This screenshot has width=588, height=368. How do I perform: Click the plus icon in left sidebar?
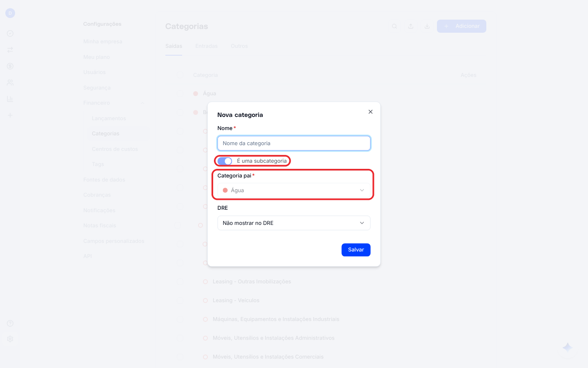(10, 115)
